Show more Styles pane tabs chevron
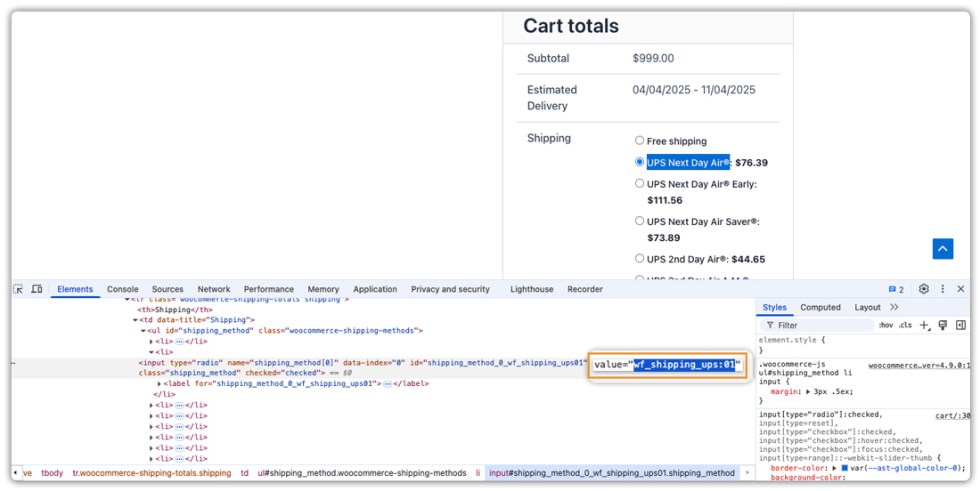The image size is (980, 491). tap(894, 307)
